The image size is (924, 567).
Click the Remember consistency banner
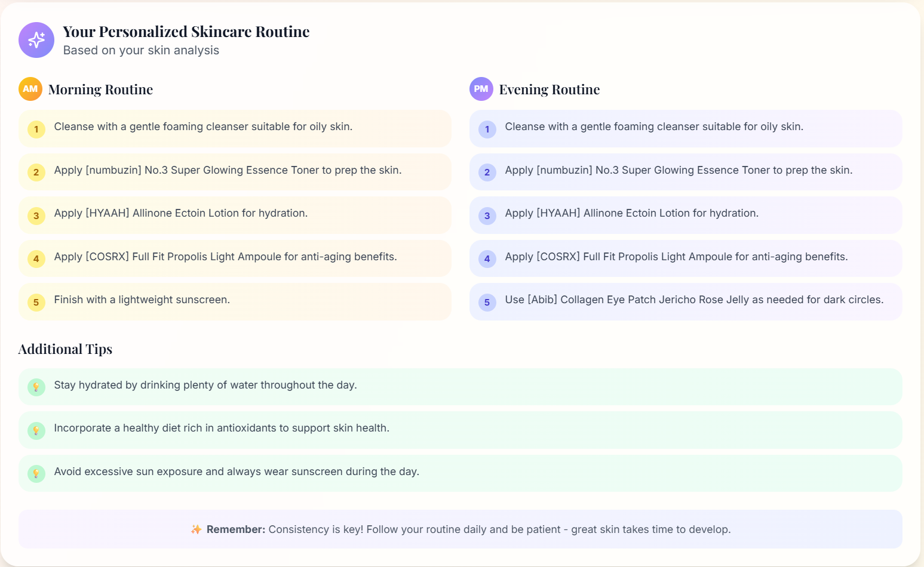[461, 529]
